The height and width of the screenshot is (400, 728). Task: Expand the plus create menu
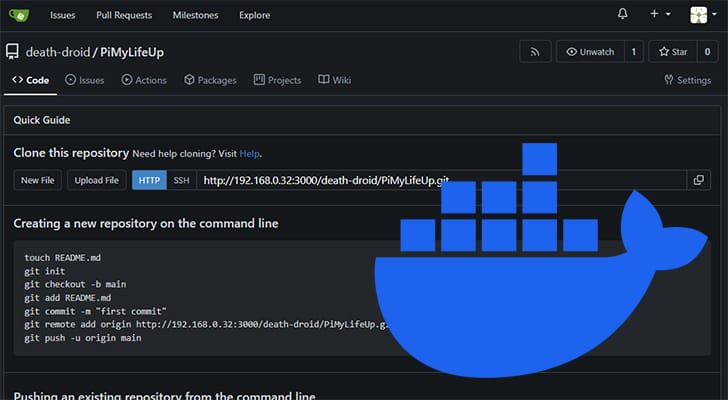click(660, 14)
